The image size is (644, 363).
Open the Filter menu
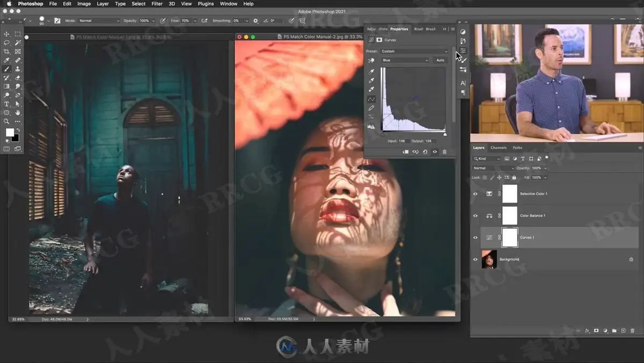157,4
